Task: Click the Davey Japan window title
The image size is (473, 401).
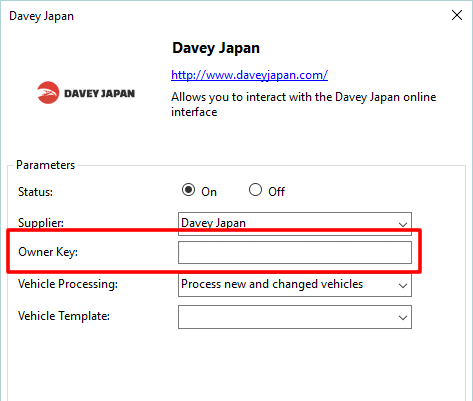Action: click(x=42, y=16)
